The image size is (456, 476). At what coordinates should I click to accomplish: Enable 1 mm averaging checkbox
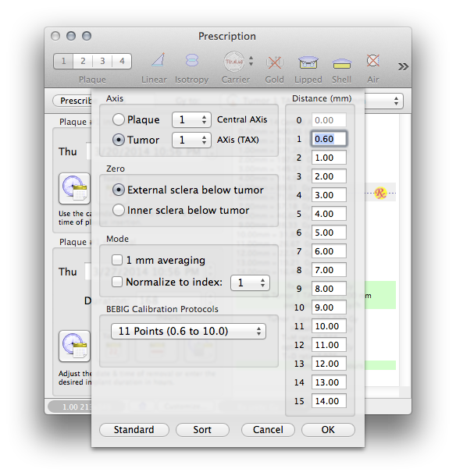click(117, 260)
